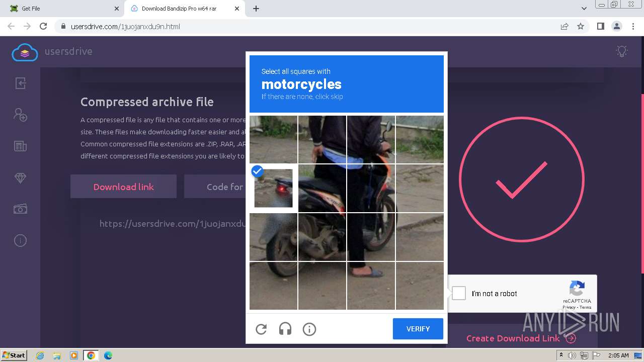Deselect the checked tail light tile
Image resolution: width=644 pixels, height=362 pixels.
(x=273, y=188)
